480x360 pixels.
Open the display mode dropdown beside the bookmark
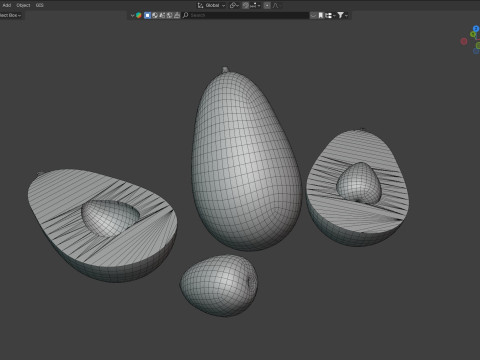(330, 15)
